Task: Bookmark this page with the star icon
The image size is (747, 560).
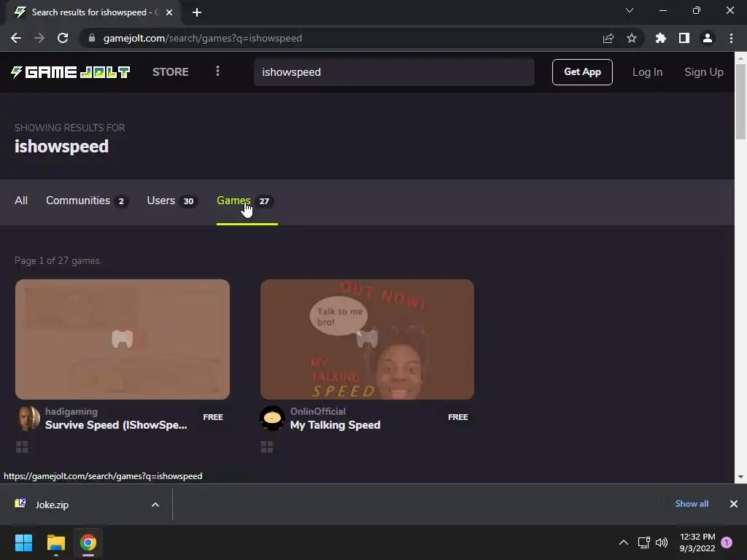Action: pos(632,38)
